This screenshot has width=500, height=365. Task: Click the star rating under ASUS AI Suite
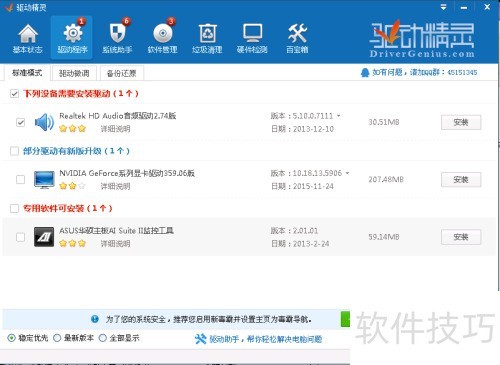coord(73,243)
